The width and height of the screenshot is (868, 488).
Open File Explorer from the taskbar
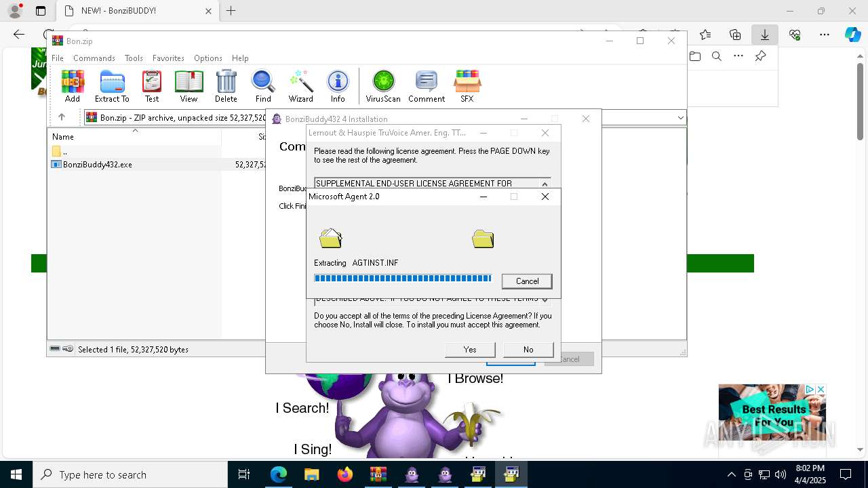pyautogui.click(x=311, y=474)
